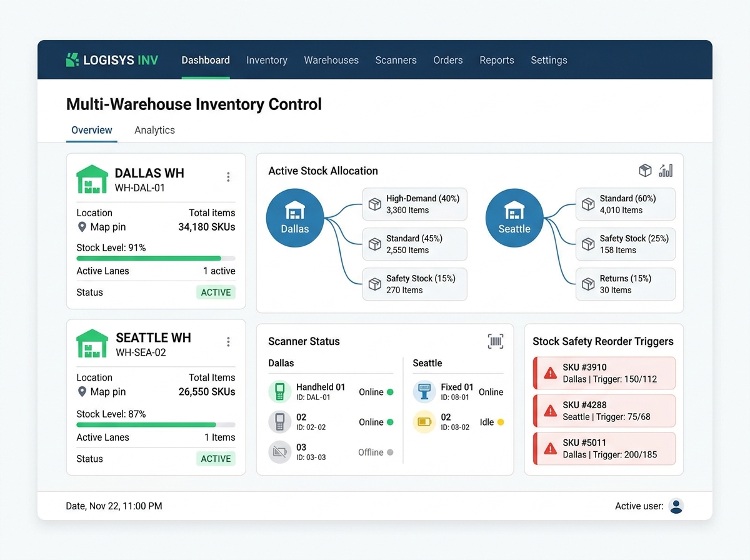
Task: Open the Settings nav item
Action: coord(549,60)
